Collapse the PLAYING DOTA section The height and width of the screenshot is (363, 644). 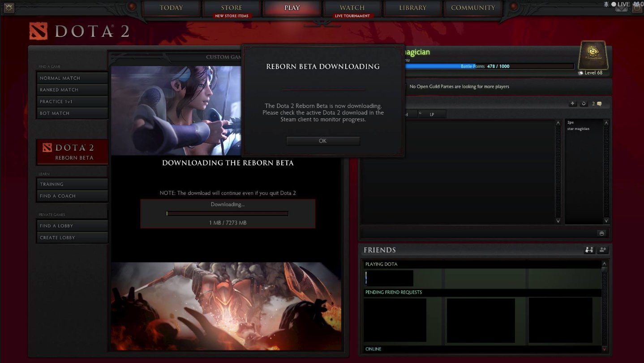point(481,264)
